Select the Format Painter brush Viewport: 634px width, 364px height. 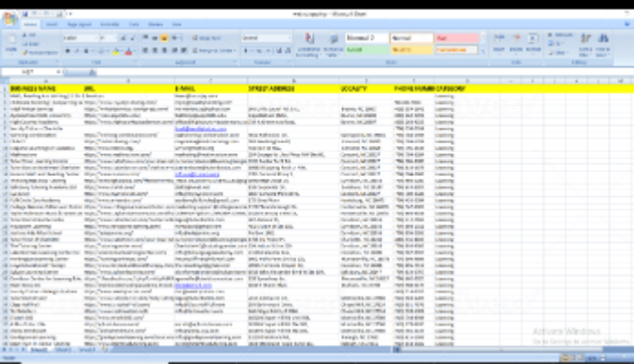[x=25, y=52]
